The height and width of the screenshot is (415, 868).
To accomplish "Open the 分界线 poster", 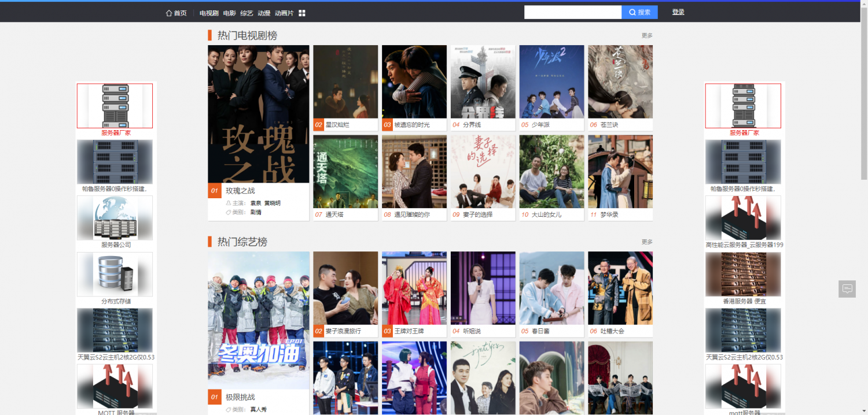I will (483, 82).
